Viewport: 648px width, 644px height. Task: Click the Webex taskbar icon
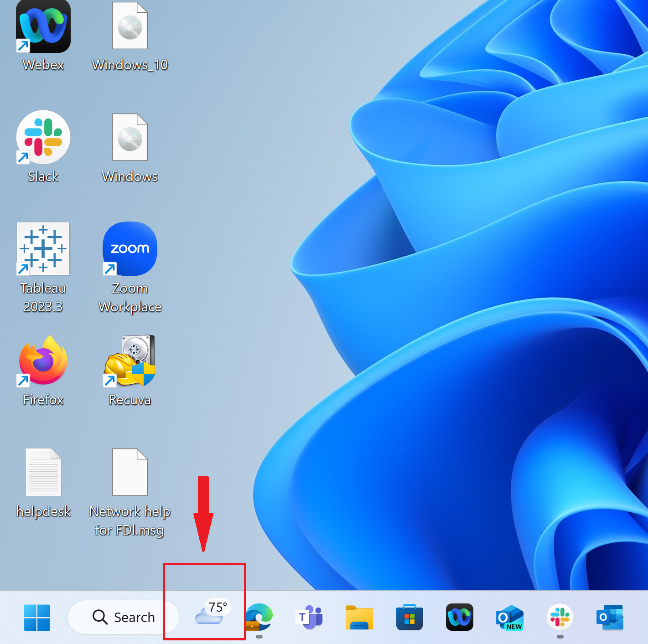[x=460, y=618]
